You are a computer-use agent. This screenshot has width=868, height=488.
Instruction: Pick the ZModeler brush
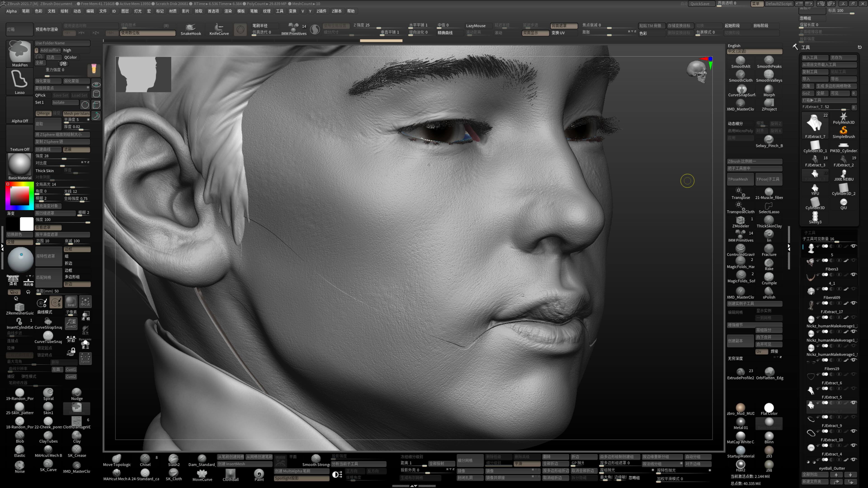tap(740, 222)
